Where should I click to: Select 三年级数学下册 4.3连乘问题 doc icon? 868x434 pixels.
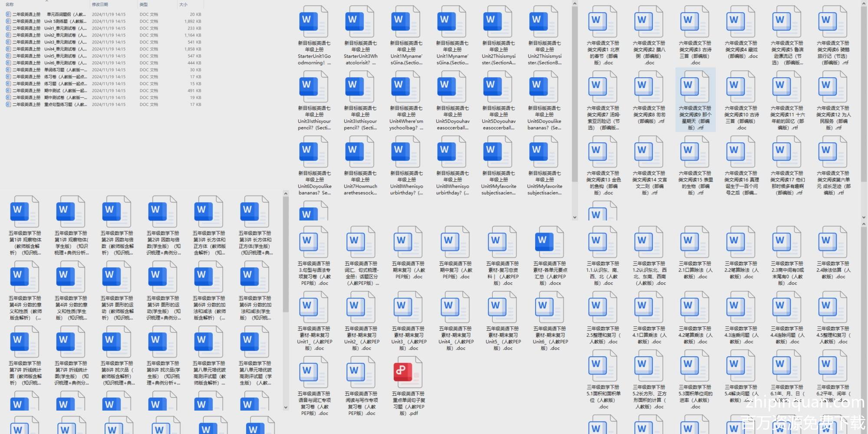tap(740, 306)
